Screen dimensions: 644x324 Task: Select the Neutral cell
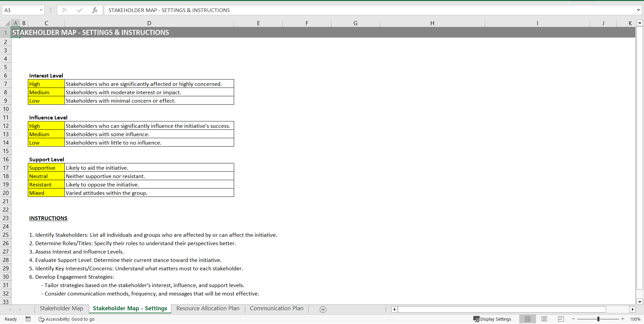[x=46, y=176]
